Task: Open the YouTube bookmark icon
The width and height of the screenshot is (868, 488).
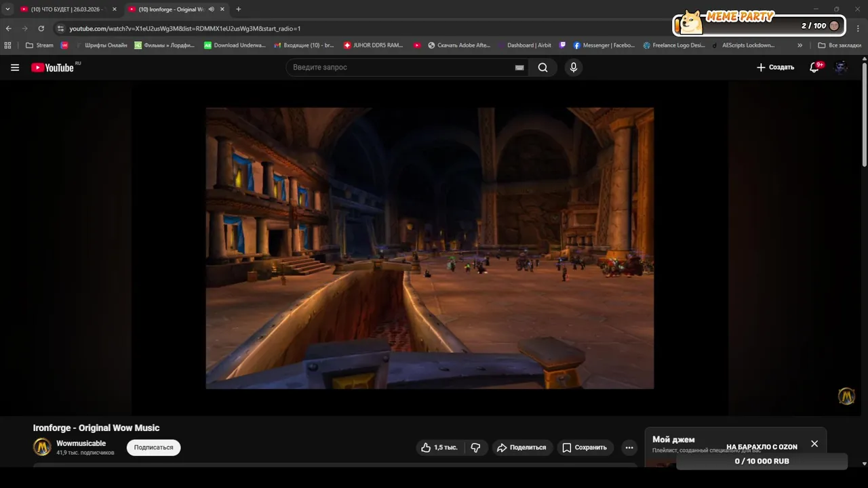Action: pos(418,45)
